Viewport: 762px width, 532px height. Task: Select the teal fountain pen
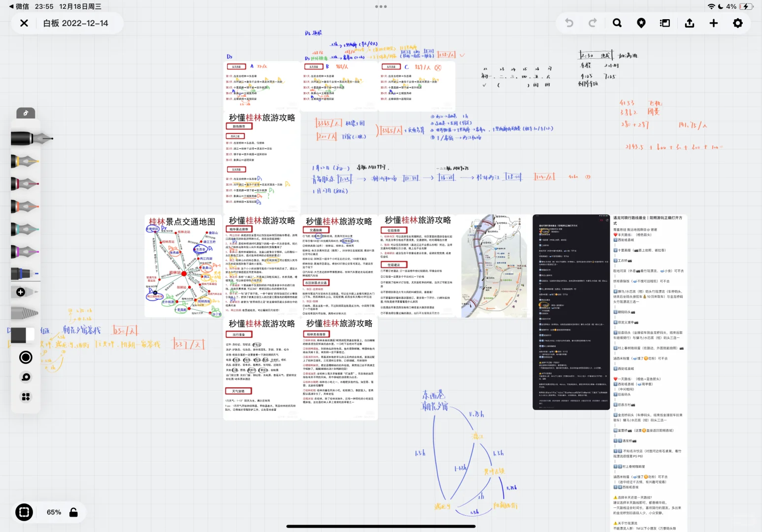25,229
